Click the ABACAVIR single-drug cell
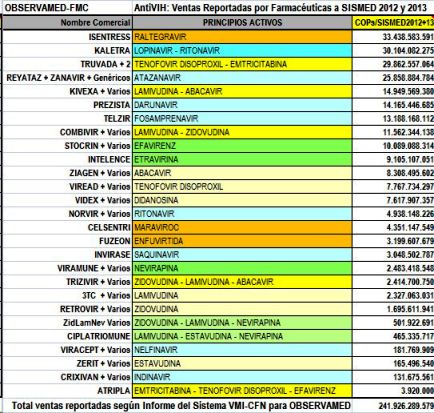This screenshot has width=434, height=413. pyautogui.click(x=242, y=173)
